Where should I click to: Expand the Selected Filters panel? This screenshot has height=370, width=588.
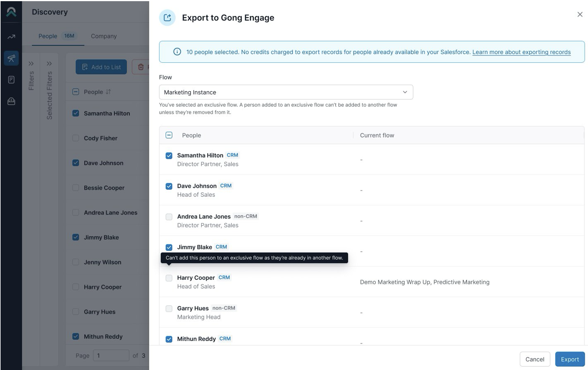coord(49,64)
